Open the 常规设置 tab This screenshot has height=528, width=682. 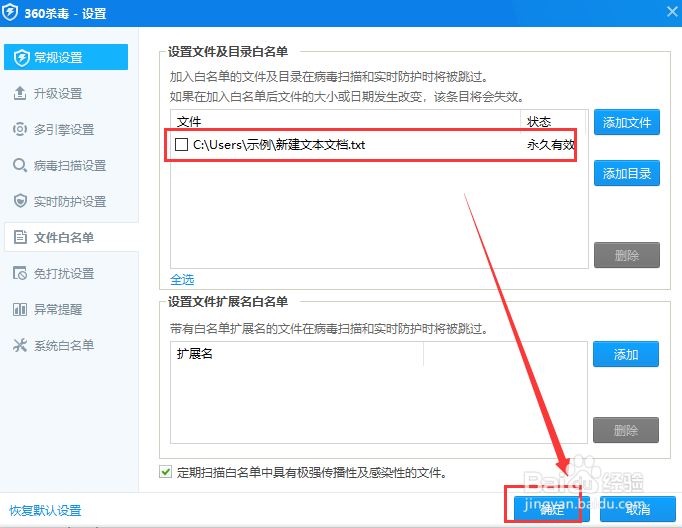[66, 57]
